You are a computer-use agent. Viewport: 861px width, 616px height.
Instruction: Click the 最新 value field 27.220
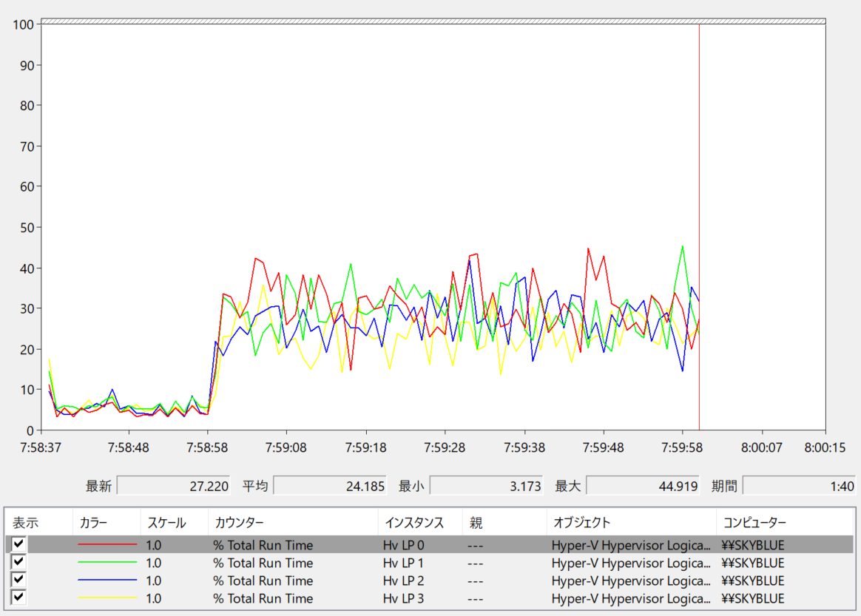[x=174, y=486]
